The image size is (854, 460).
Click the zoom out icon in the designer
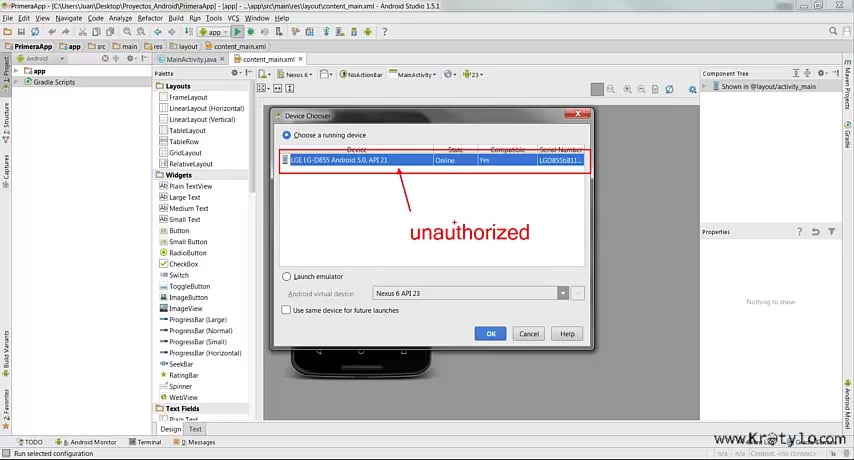[641, 89]
